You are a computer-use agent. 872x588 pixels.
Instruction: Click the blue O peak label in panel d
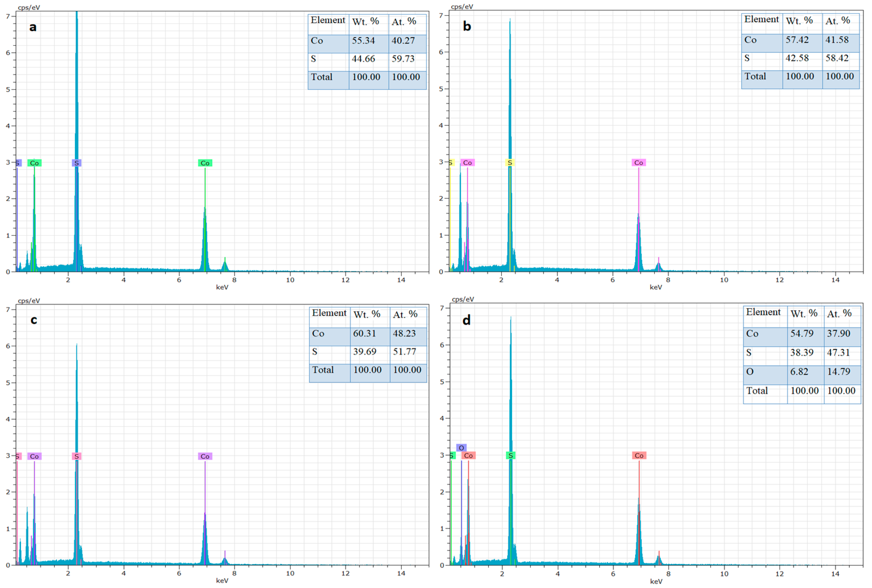tap(461, 448)
